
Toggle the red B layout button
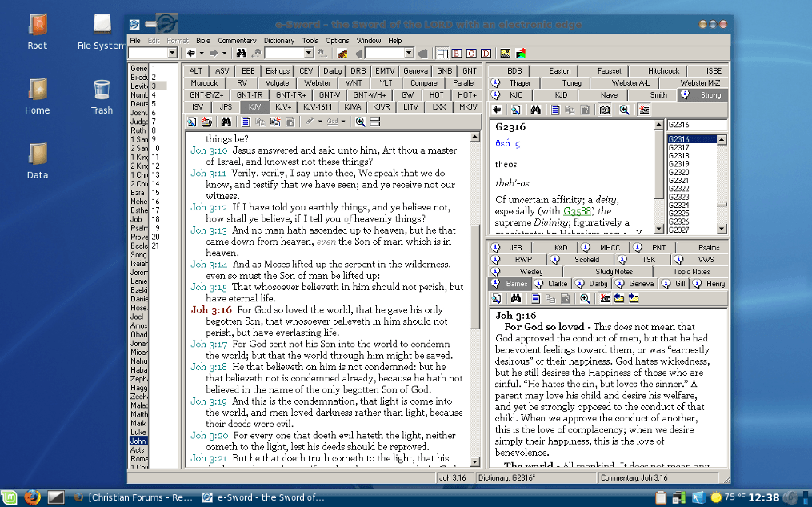click(x=457, y=53)
